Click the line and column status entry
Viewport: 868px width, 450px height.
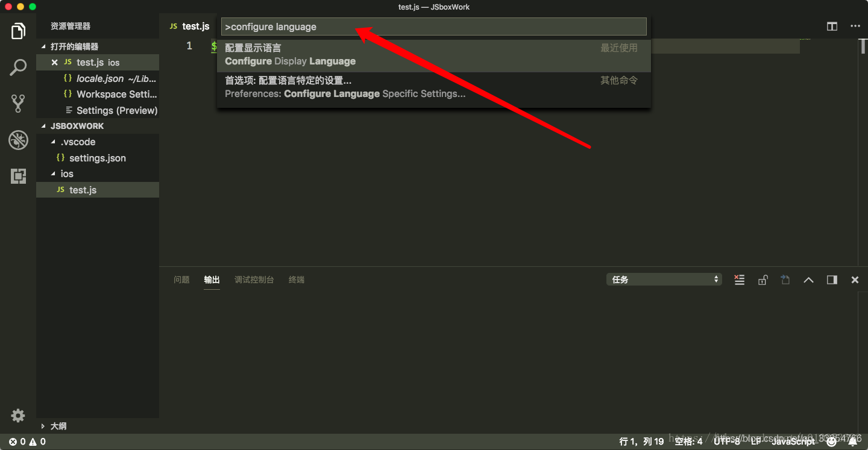641,442
